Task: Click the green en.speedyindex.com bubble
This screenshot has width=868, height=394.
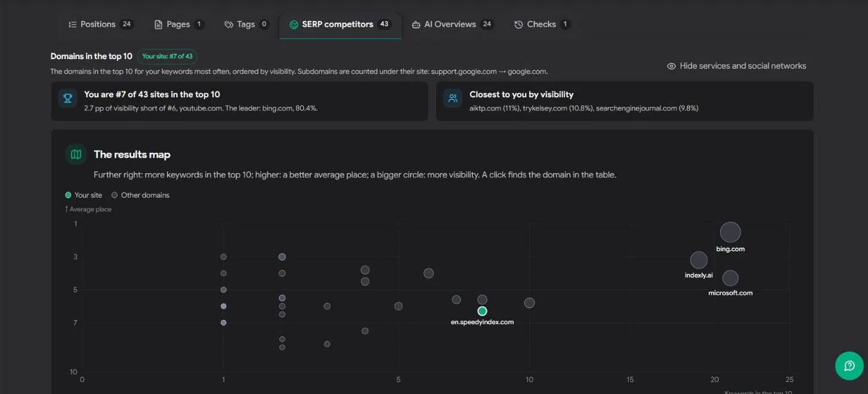Action: [482, 311]
